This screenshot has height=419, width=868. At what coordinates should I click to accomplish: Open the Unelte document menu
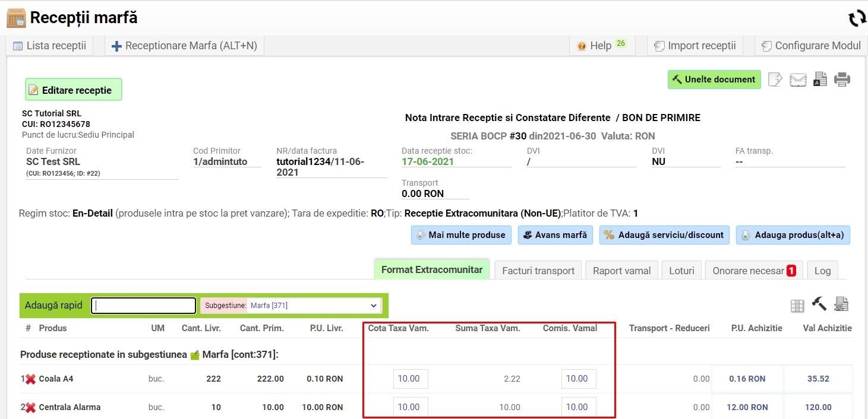[x=714, y=80]
